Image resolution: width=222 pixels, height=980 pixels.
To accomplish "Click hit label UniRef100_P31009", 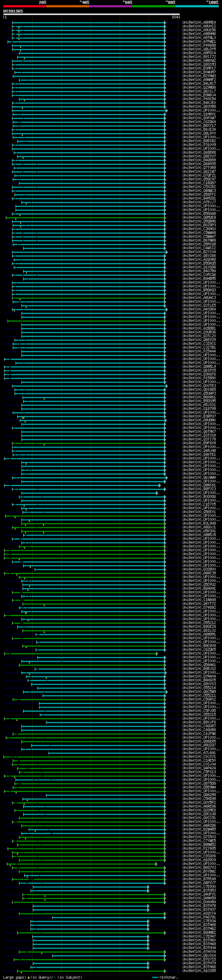I will [x=199, y=145].
